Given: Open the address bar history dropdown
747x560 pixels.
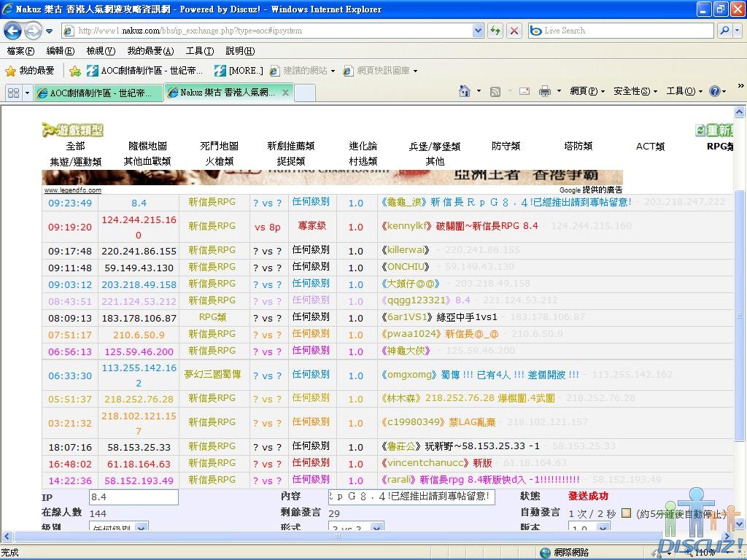Looking at the screenshot, I should click(x=479, y=31).
